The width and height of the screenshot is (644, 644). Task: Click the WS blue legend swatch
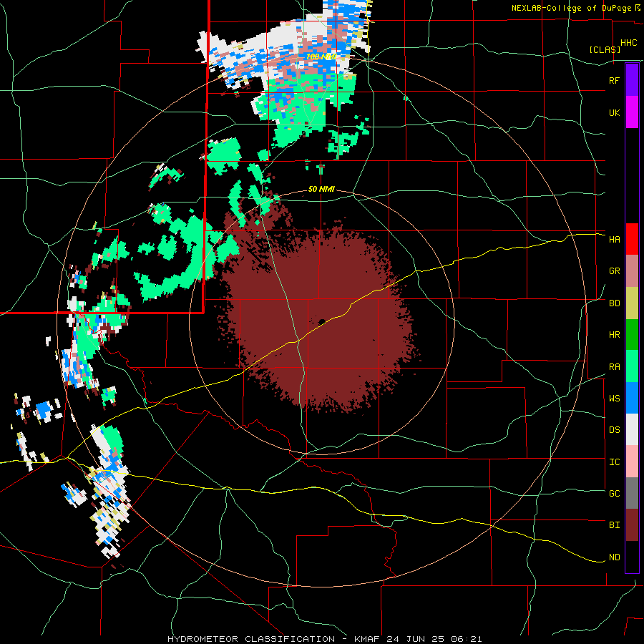coord(632,398)
